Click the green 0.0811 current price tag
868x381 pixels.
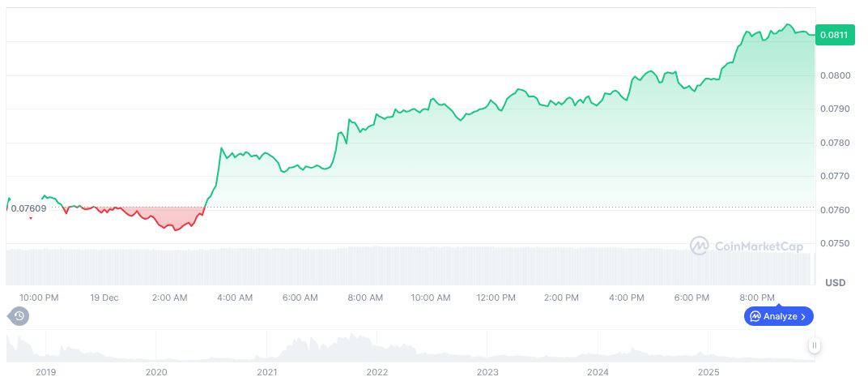[x=834, y=35]
